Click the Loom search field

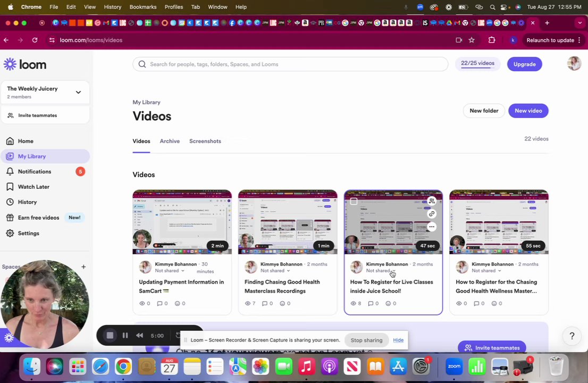[290, 64]
